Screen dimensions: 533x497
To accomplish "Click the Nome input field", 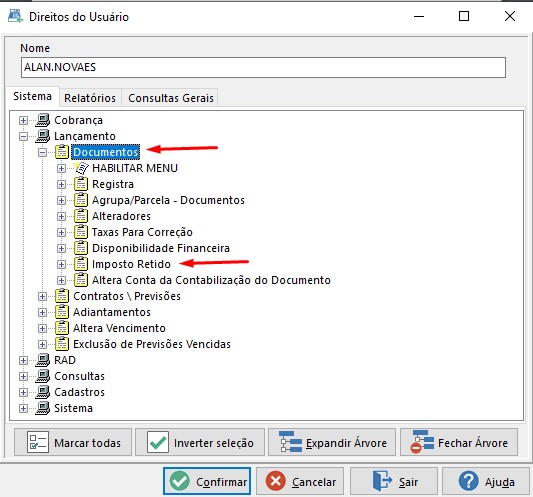I will pos(263,67).
